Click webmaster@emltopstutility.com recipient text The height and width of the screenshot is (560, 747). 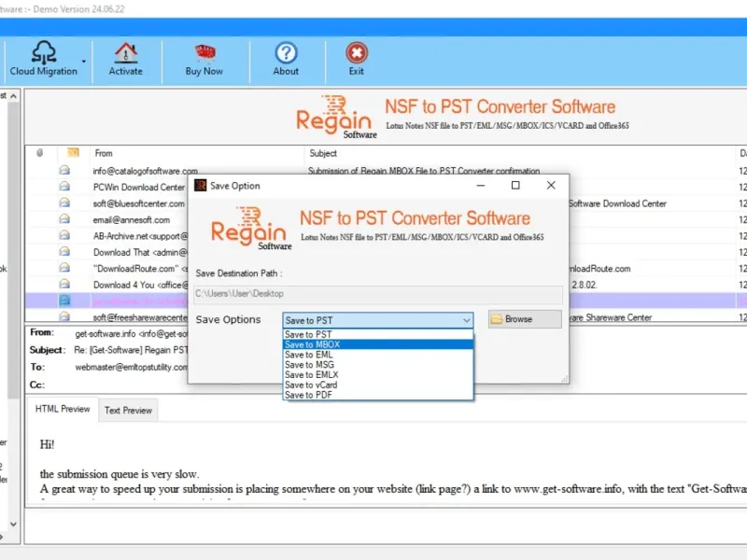131,367
